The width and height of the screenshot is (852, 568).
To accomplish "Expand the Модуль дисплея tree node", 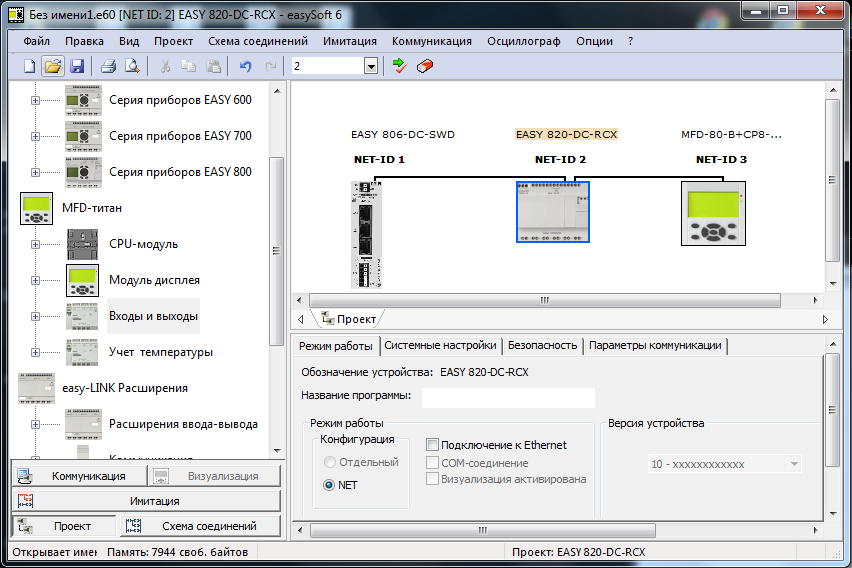I will coord(35,280).
